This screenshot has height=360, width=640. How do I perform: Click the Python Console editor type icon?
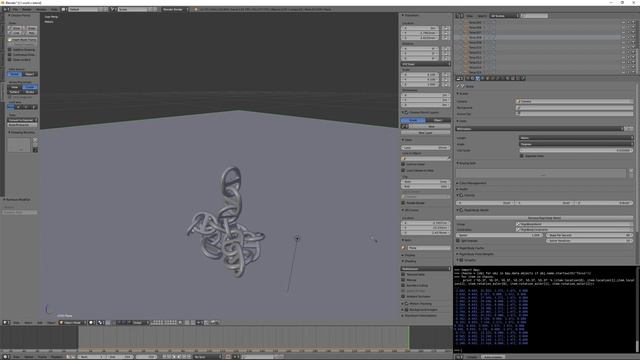pos(459,357)
